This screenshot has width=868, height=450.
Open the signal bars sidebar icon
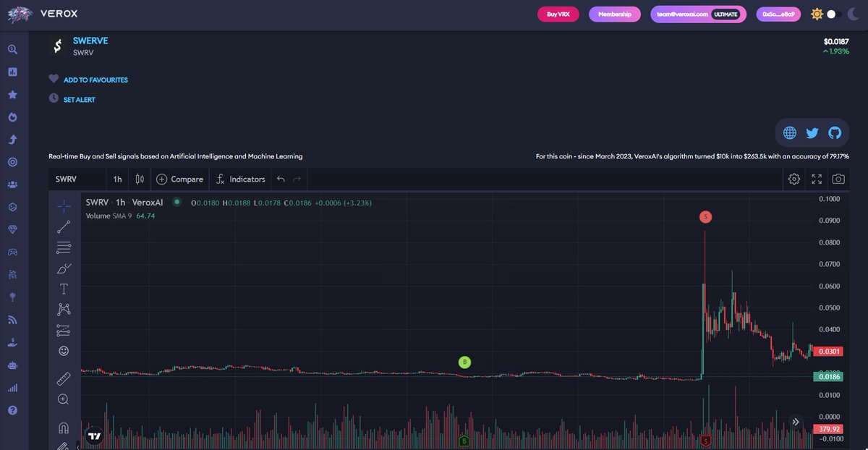[12, 388]
